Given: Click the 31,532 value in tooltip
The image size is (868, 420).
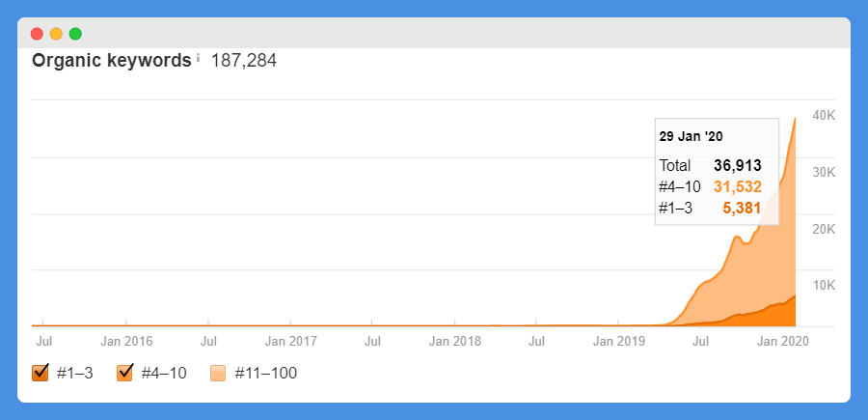Looking at the screenshot, I should coord(738,186).
